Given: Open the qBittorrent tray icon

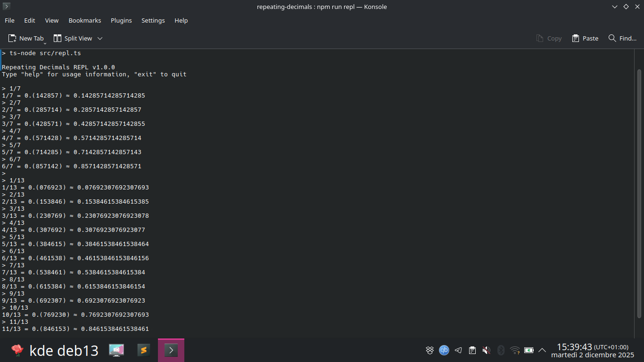Looking at the screenshot, I should click(x=444, y=350).
